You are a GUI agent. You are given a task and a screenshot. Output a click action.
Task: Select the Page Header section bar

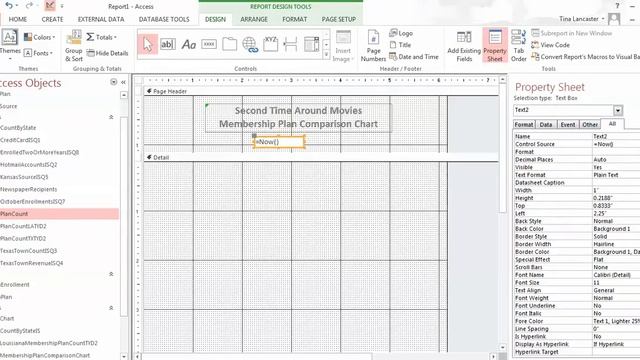tap(321, 91)
